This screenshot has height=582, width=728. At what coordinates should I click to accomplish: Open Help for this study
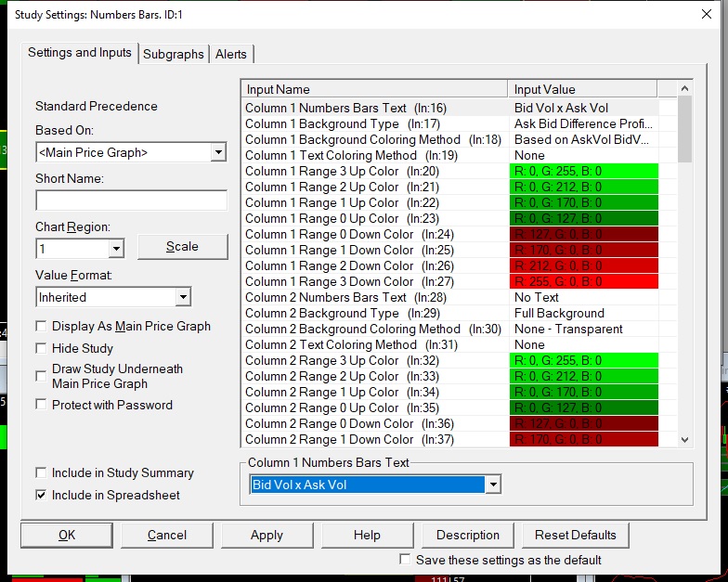tap(368, 535)
